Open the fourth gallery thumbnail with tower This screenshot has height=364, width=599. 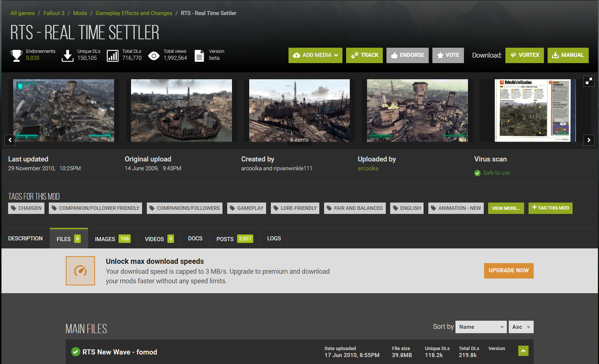tap(417, 110)
